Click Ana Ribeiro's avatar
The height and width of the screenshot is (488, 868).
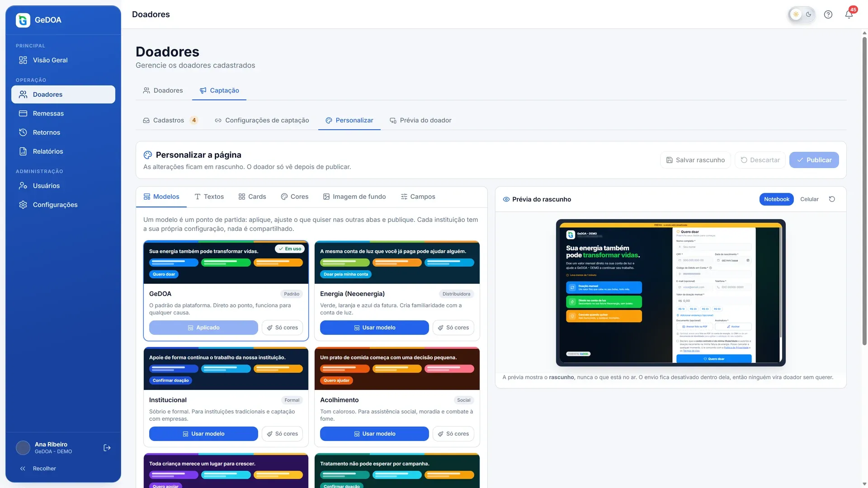(x=23, y=448)
